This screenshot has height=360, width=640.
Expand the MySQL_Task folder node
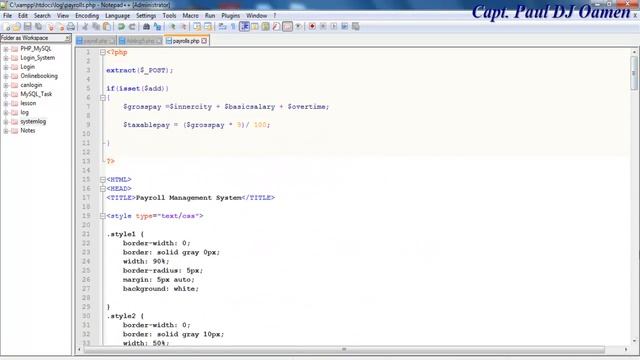[6, 94]
